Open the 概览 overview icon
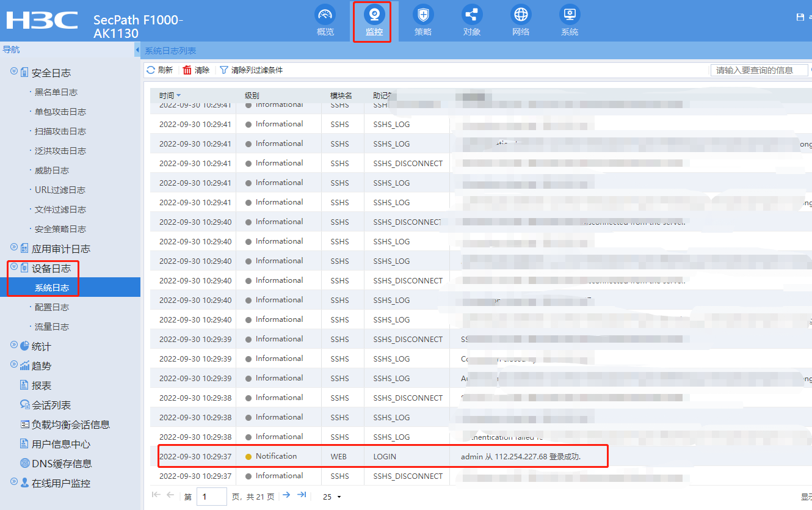Image resolution: width=812 pixels, height=510 pixels. (x=325, y=15)
